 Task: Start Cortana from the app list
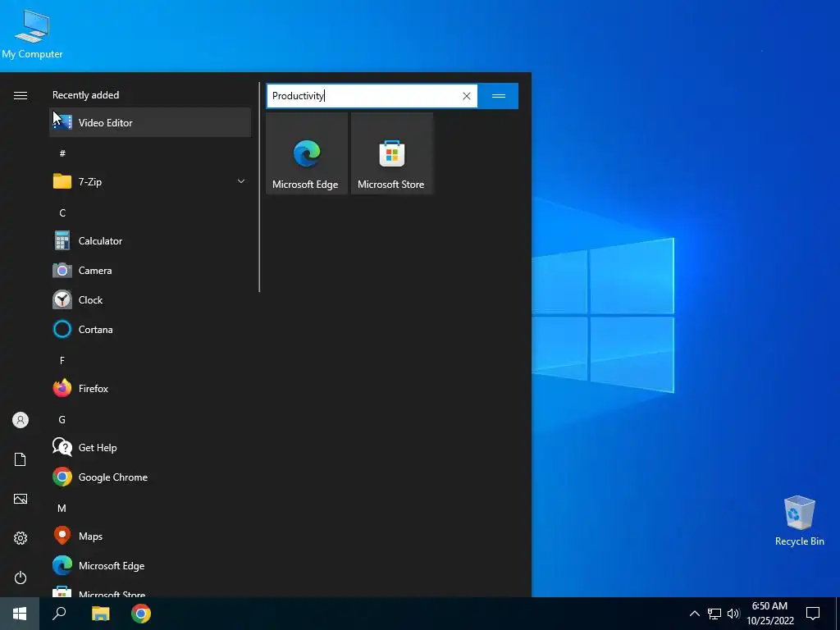(150, 330)
